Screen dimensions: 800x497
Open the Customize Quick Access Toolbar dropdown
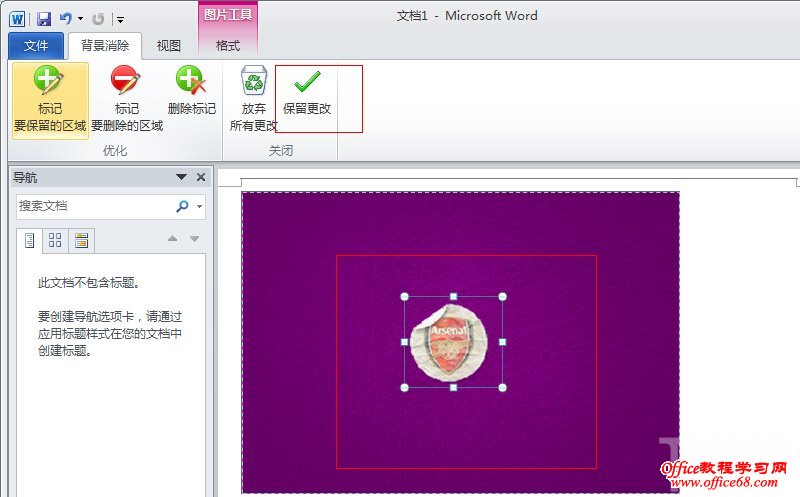tap(120, 20)
